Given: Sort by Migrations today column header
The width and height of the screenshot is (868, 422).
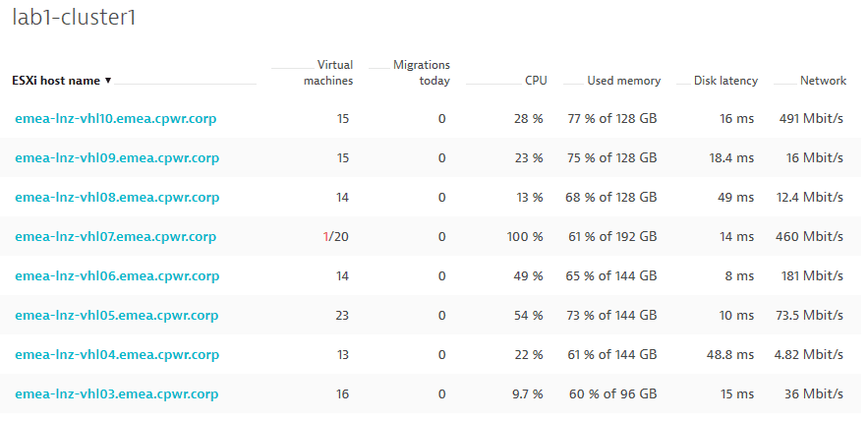Looking at the screenshot, I should (422, 73).
